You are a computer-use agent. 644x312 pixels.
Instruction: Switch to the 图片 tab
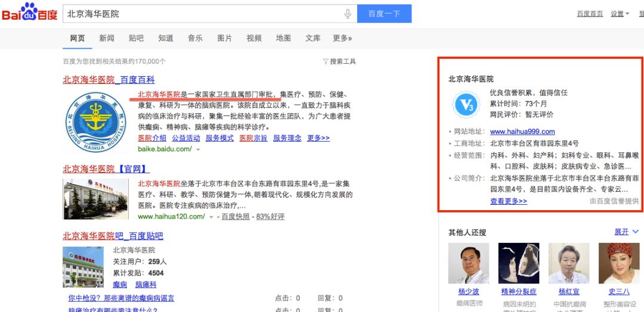[x=225, y=38]
